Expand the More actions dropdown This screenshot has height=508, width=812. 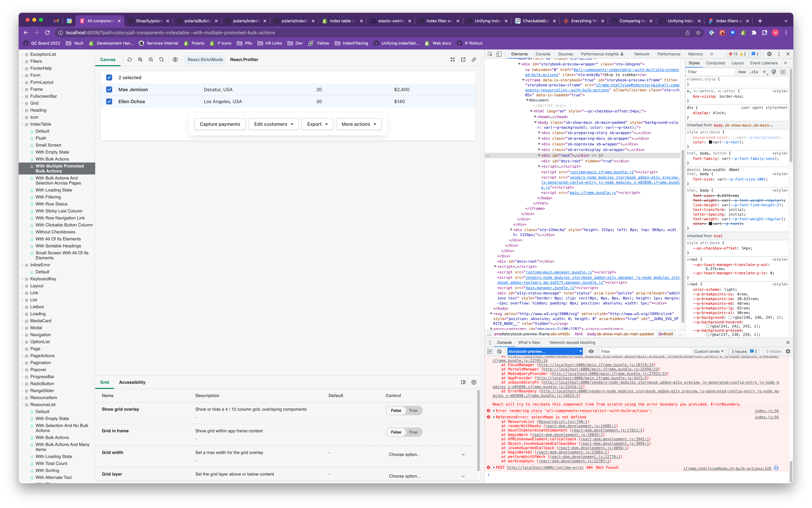[x=359, y=124]
